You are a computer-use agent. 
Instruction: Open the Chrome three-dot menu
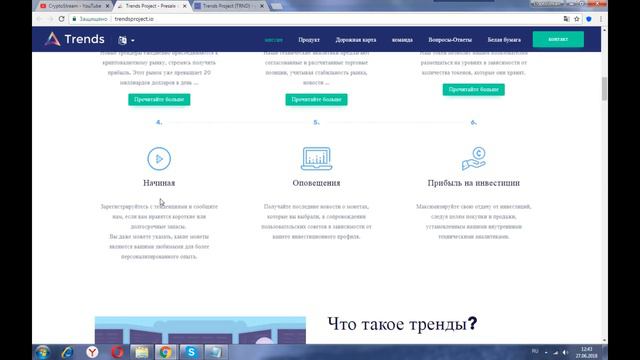pyautogui.click(x=601, y=19)
